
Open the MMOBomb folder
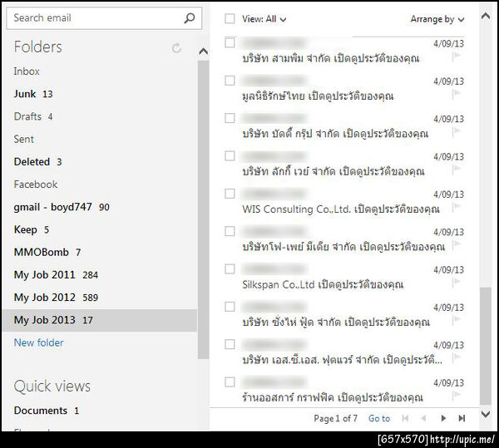tap(47, 252)
